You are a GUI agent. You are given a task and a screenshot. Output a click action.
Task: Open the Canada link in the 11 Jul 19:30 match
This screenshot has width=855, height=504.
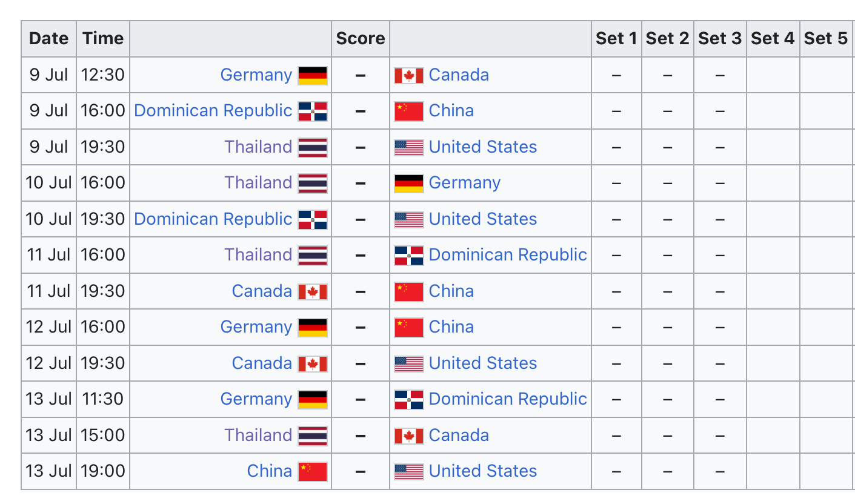tap(262, 291)
